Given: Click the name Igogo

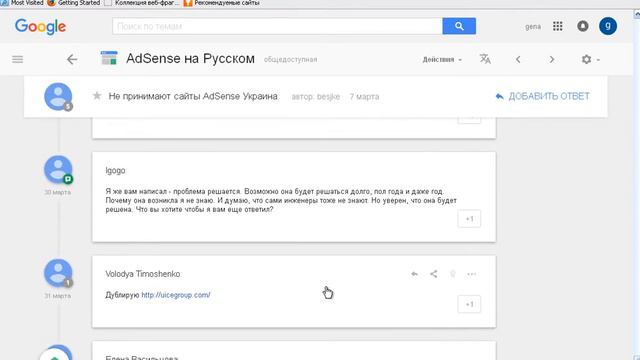Looking at the screenshot, I should tap(115, 171).
